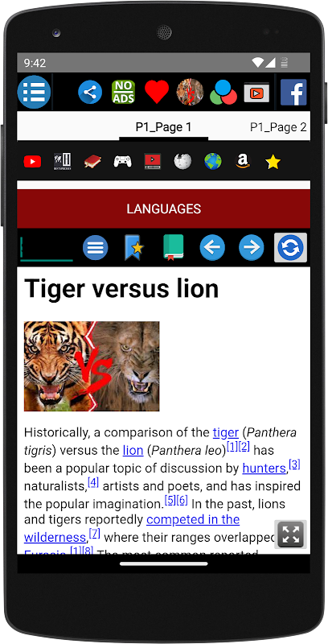Viewport: 328px width, 644px height.
Task: Open the game controller icon
Action: 122,162
